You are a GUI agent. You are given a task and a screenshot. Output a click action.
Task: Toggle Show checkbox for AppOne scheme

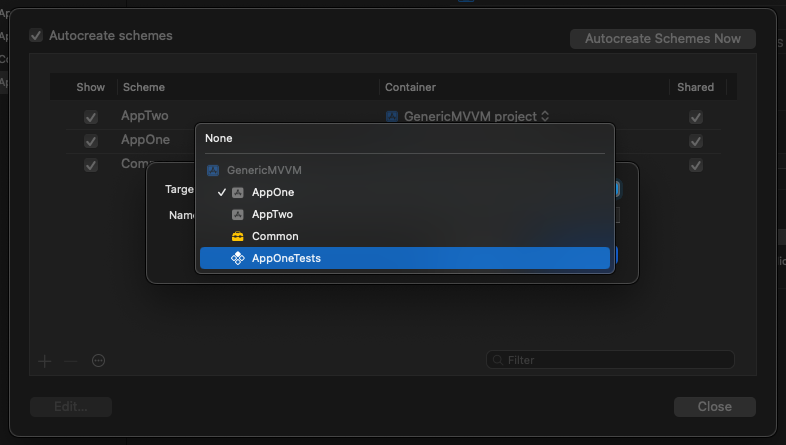(x=91, y=141)
